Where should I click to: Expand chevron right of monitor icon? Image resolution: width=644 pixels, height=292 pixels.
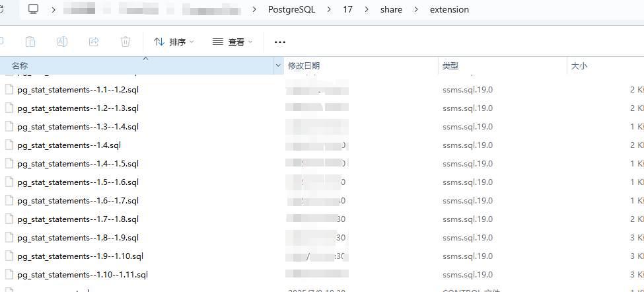click(54, 9)
